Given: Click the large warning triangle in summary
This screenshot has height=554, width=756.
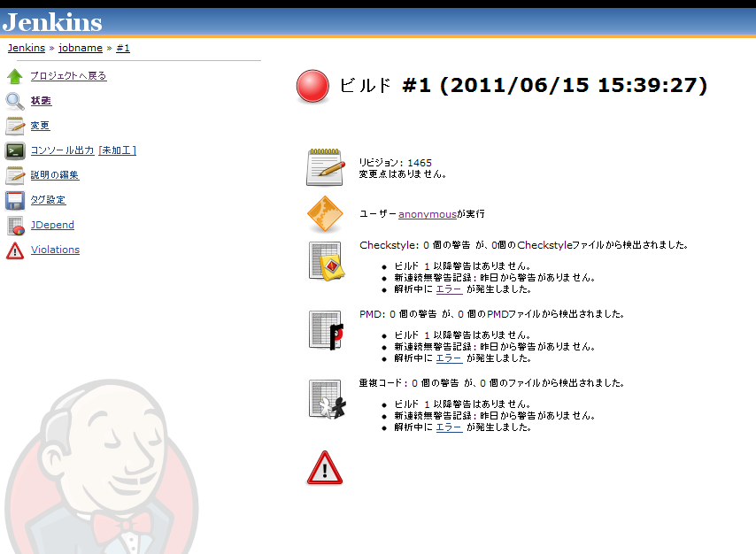Looking at the screenshot, I should 325,467.
